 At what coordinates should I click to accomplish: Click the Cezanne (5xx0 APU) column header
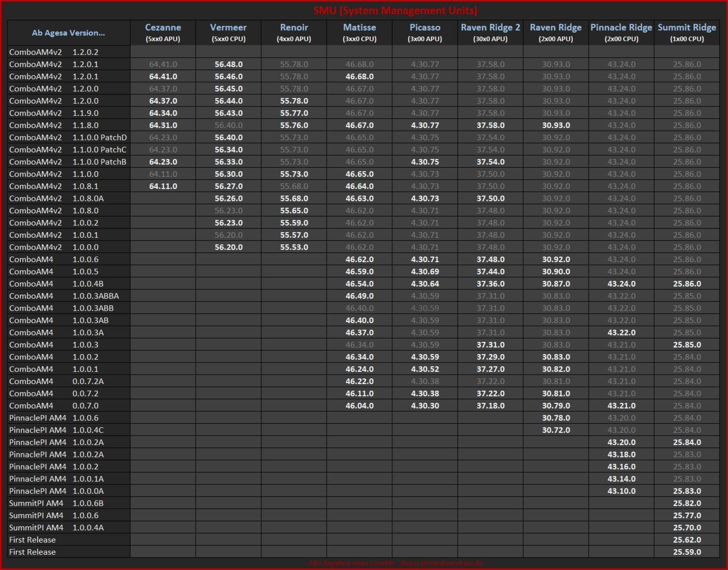[163, 33]
